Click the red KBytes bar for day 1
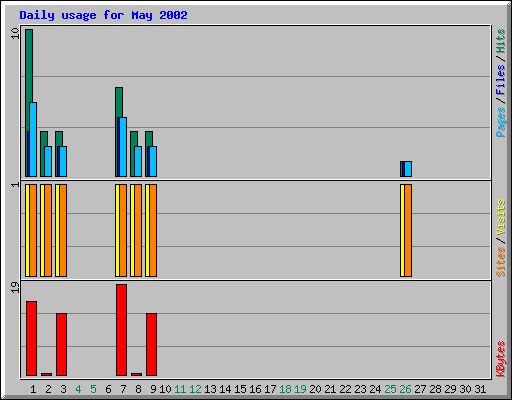The image size is (512, 400). pyautogui.click(x=31, y=338)
